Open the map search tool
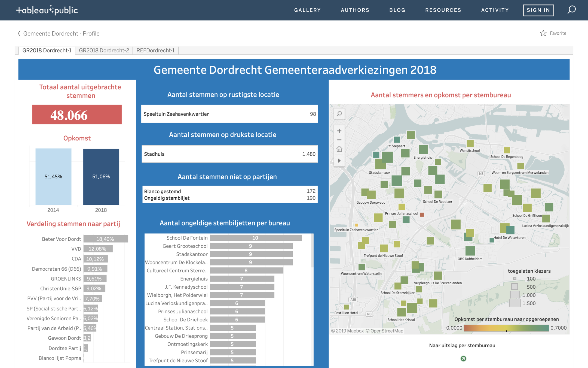 pos(339,114)
